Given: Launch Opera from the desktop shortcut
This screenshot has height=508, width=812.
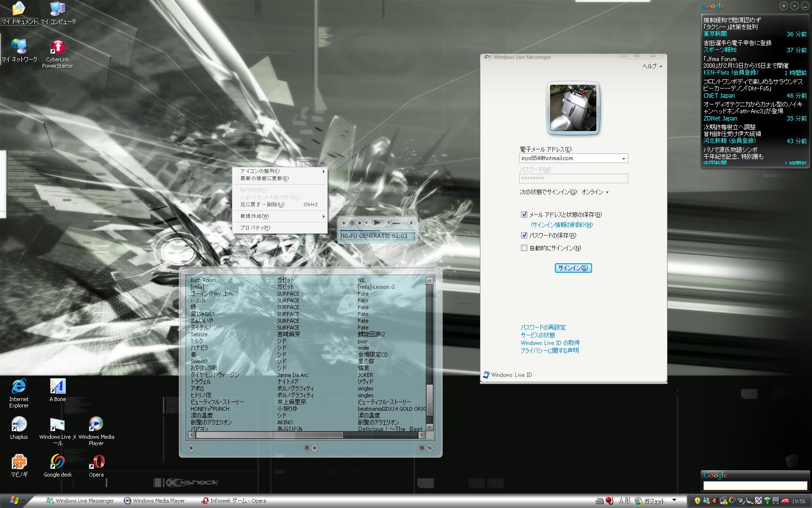Looking at the screenshot, I should [96, 465].
